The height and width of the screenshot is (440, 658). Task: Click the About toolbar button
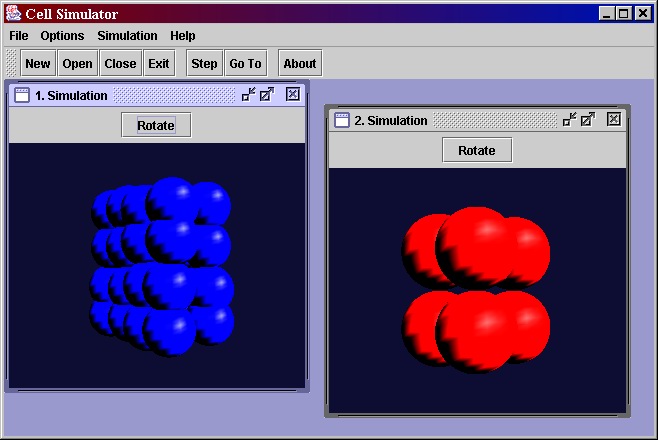pos(300,63)
